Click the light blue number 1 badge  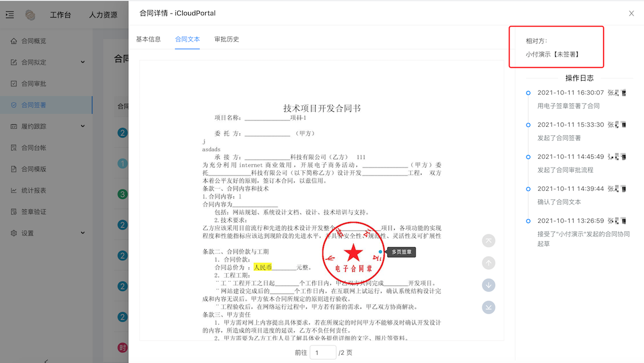coord(123,164)
